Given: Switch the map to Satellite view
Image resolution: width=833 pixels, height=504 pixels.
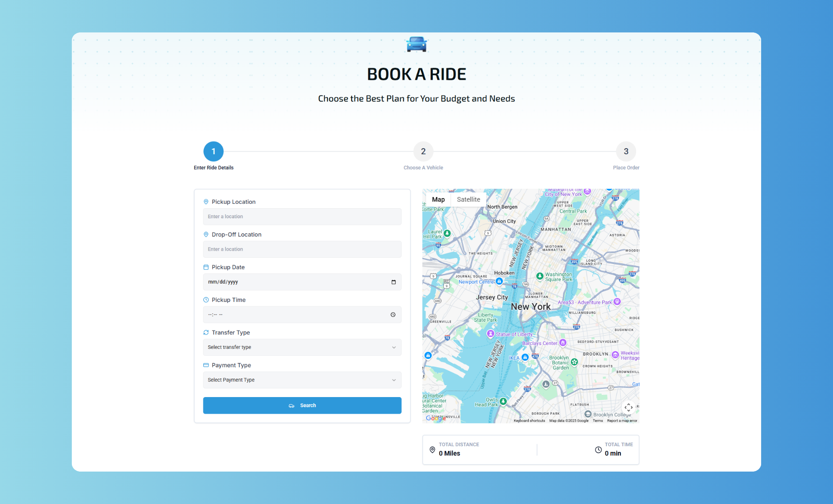Looking at the screenshot, I should click(x=468, y=199).
